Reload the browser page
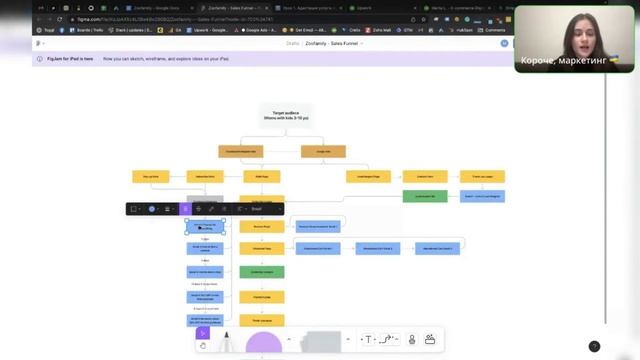The image size is (640, 360). tap(60, 19)
